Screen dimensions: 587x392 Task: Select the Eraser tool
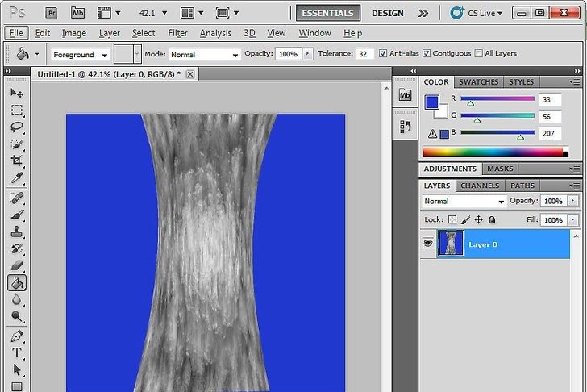point(17,265)
